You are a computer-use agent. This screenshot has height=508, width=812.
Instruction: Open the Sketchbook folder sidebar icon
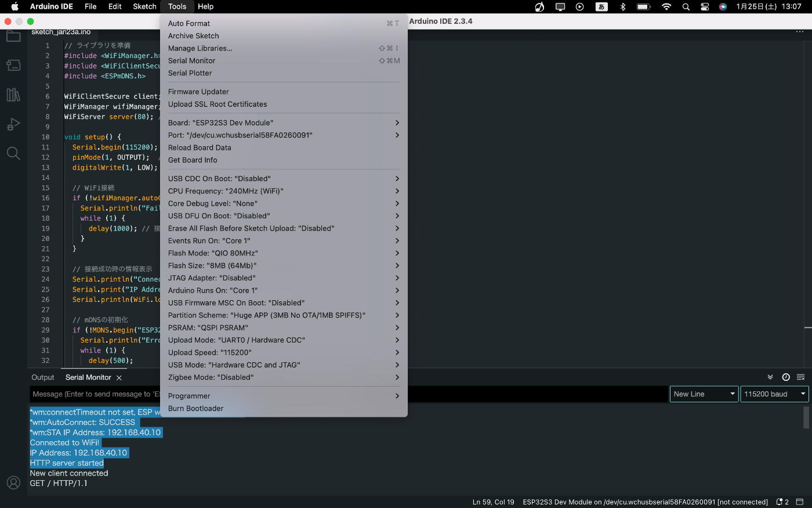click(13, 36)
